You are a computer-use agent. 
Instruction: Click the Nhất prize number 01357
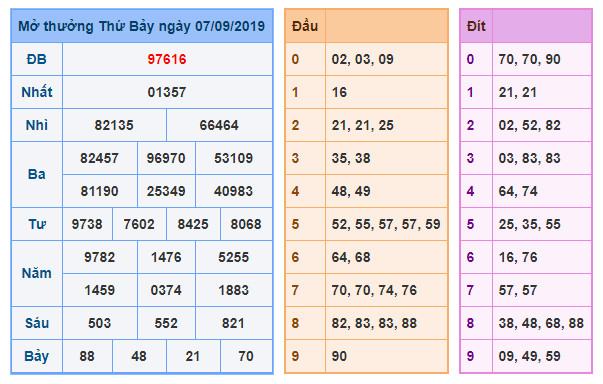(x=167, y=92)
